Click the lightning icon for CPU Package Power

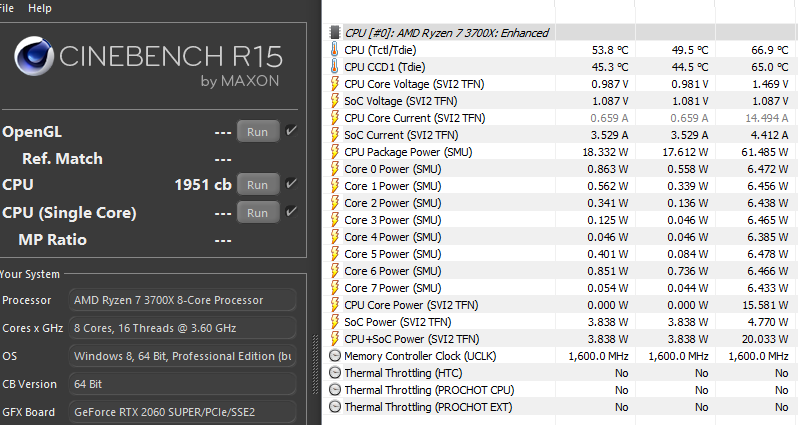click(x=334, y=152)
